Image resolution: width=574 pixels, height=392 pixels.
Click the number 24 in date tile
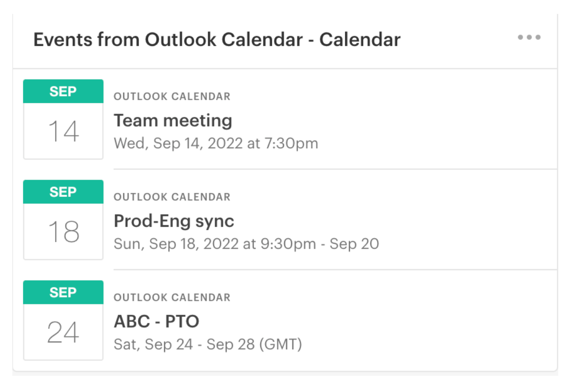[x=63, y=333]
